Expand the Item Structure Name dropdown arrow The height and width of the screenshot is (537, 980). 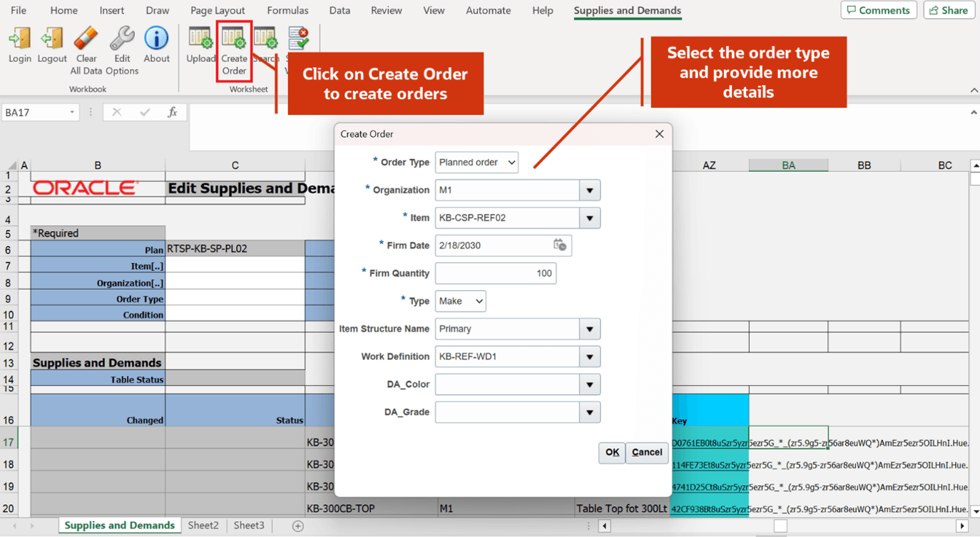(590, 329)
